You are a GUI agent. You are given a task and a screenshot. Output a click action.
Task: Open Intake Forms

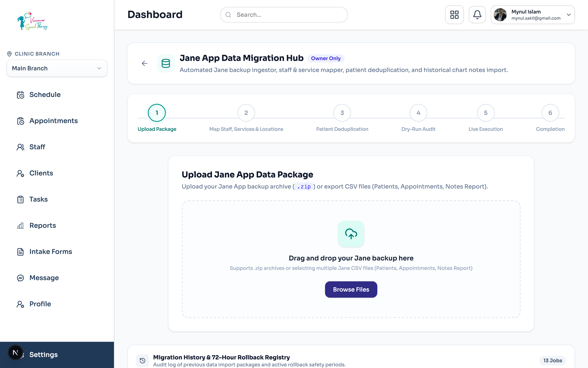pyautogui.click(x=51, y=252)
